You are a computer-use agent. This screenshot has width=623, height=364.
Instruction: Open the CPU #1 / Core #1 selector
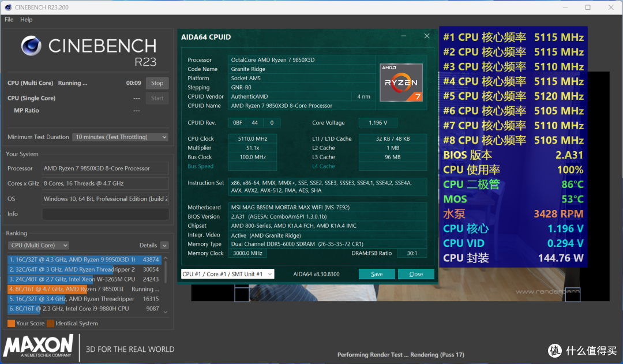point(228,274)
